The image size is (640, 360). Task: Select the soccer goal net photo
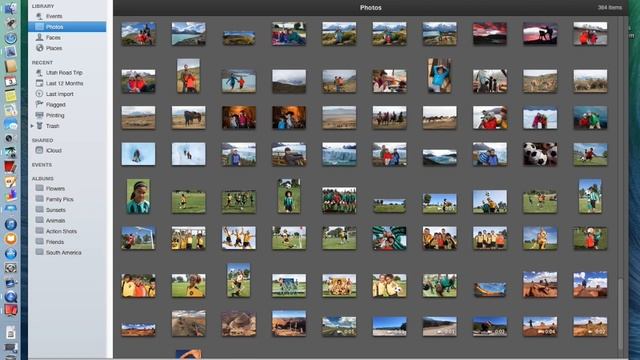(x=138, y=238)
